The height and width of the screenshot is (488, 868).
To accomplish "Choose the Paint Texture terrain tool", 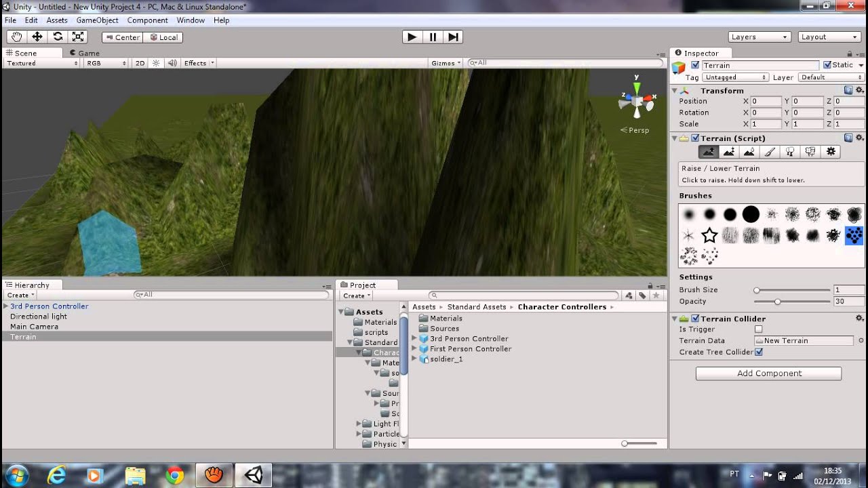I will coord(770,152).
